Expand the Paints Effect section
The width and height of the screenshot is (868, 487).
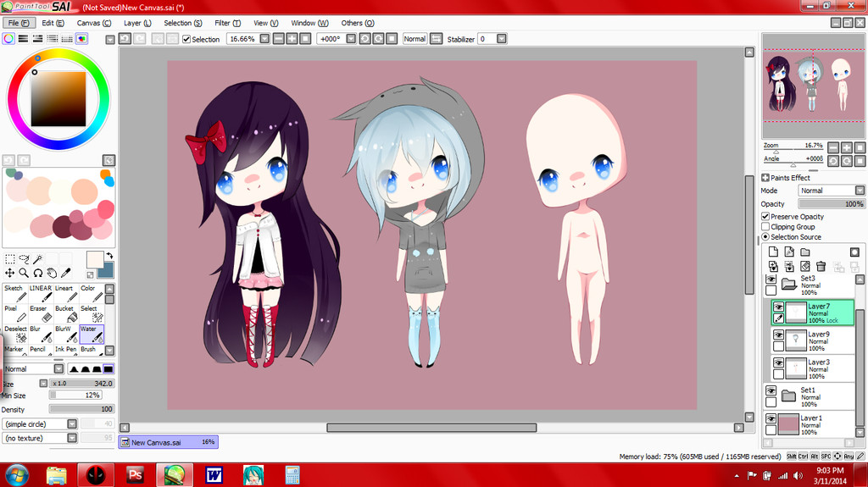pos(765,178)
